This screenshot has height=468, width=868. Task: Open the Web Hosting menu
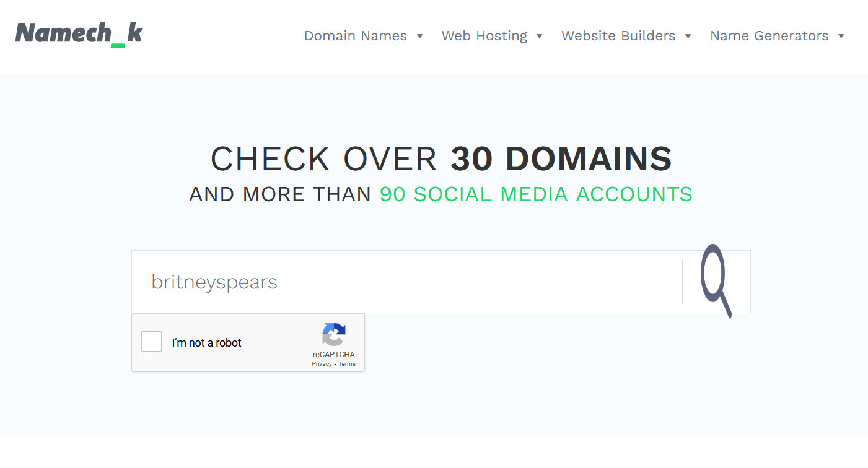(484, 36)
